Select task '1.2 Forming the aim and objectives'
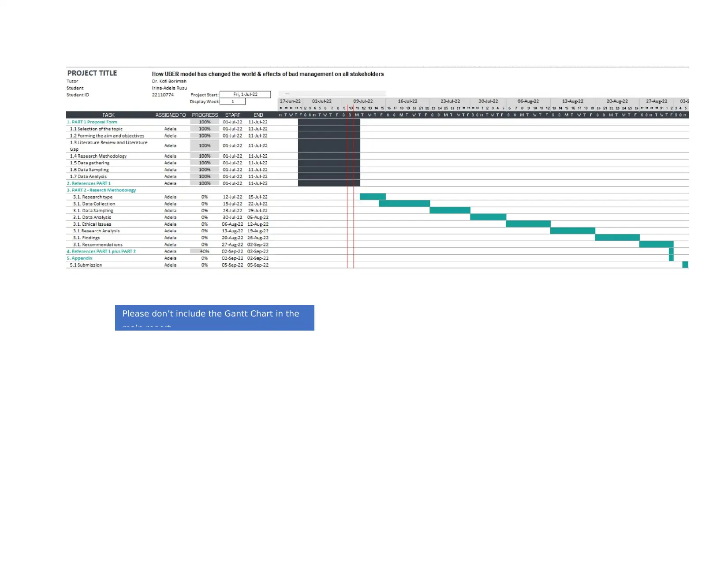The width and height of the screenshot is (728, 562). point(107,136)
